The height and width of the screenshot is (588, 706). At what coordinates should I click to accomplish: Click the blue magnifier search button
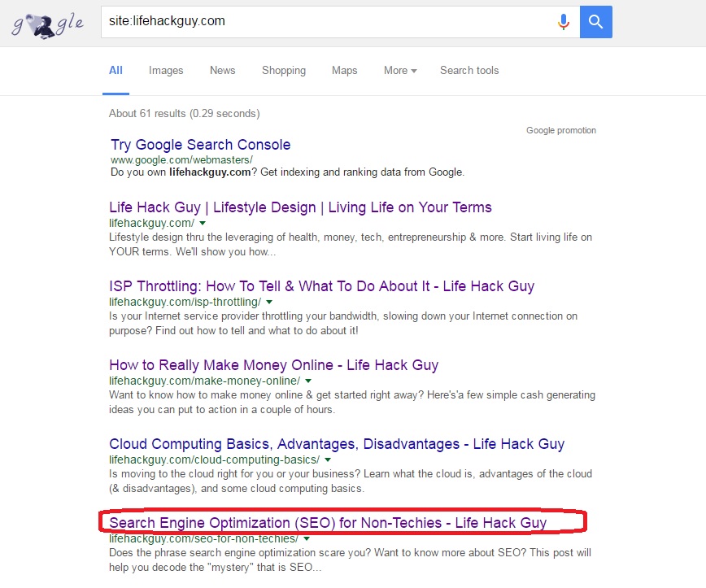click(595, 22)
